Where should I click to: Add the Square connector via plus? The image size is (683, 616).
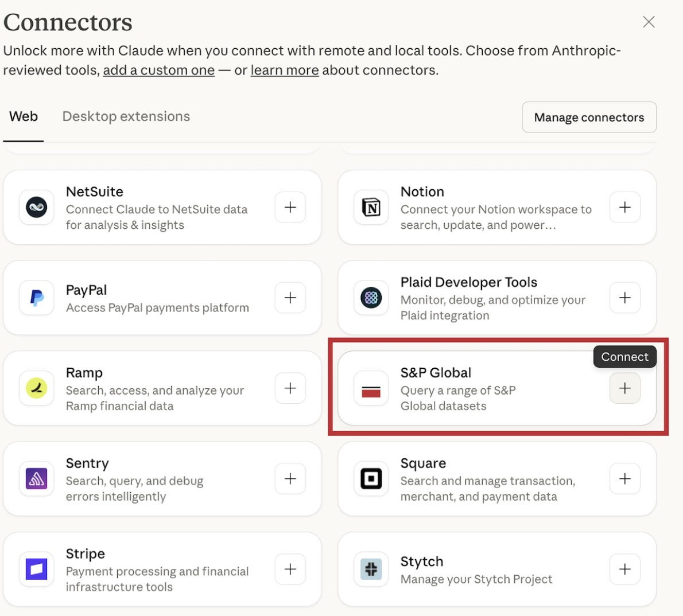point(624,479)
